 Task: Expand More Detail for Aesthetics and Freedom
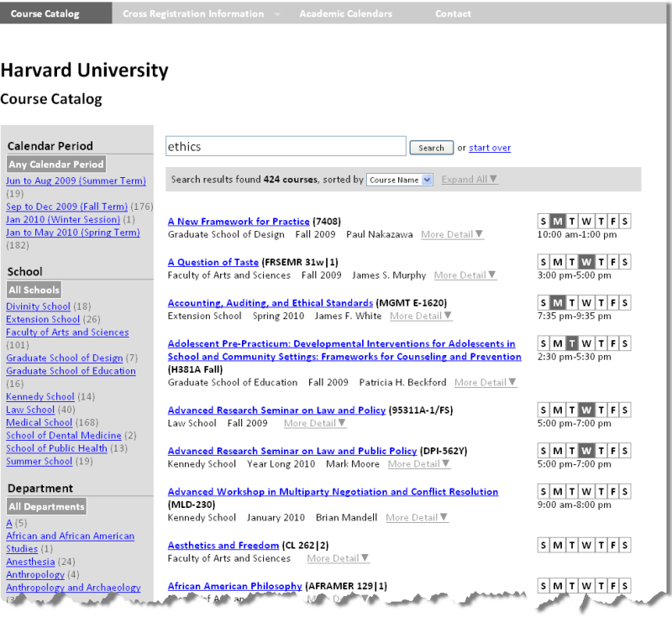(338, 559)
